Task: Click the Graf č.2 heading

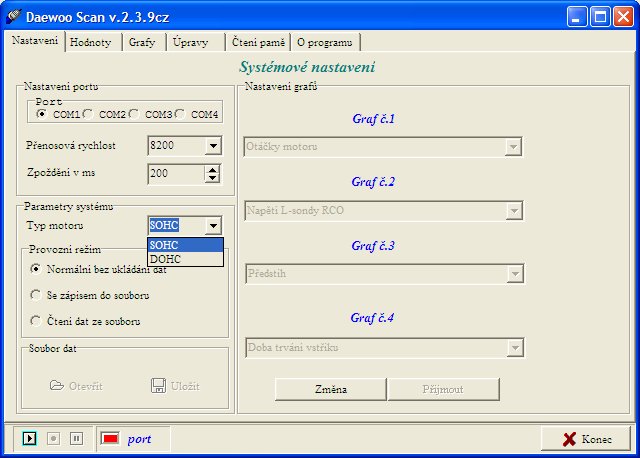Action: pyautogui.click(x=373, y=182)
